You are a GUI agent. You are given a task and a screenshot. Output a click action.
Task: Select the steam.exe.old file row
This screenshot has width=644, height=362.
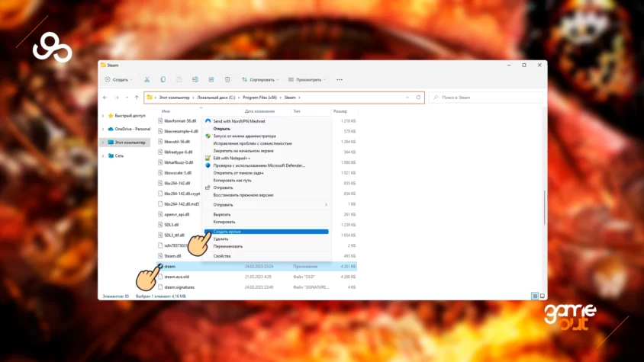(x=256, y=277)
